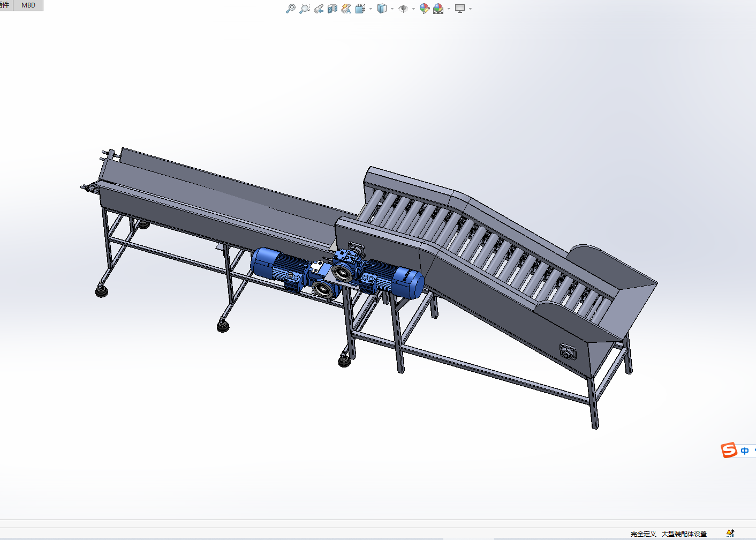Select the Zoom to Area tool
756x540 pixels.
(305, 9)
